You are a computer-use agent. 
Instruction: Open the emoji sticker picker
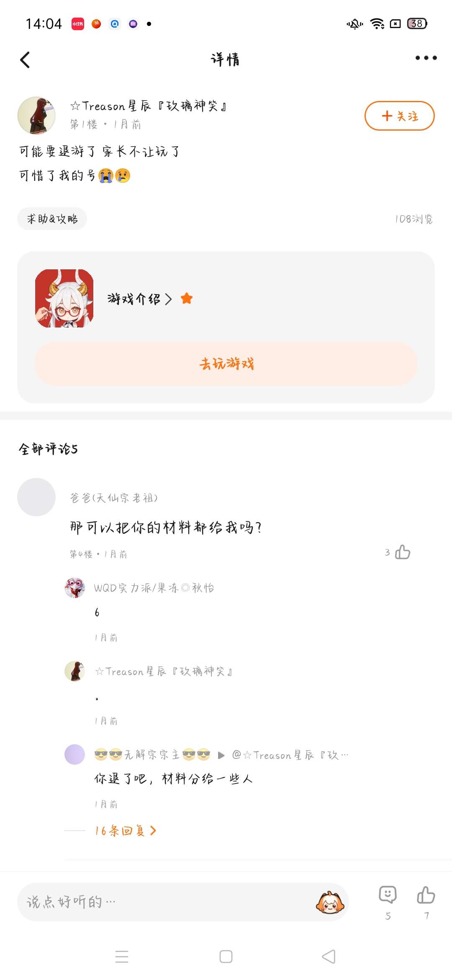pos(330,902)
